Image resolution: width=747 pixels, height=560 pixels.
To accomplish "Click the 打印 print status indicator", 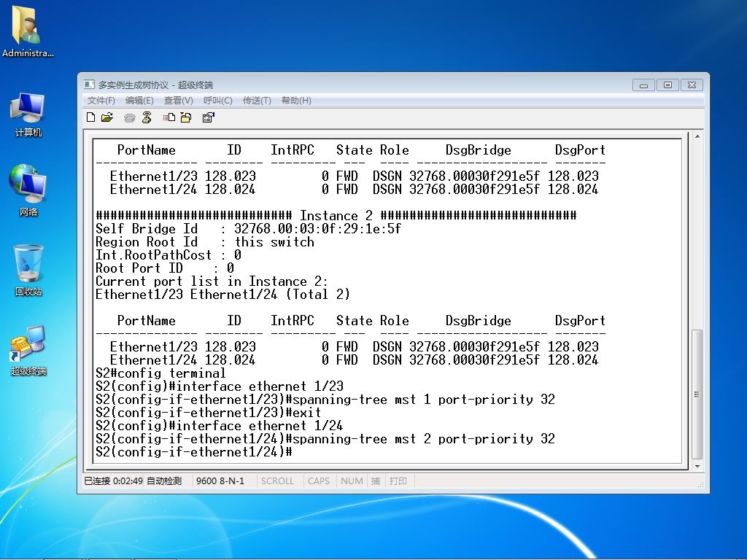I will 398,481.
